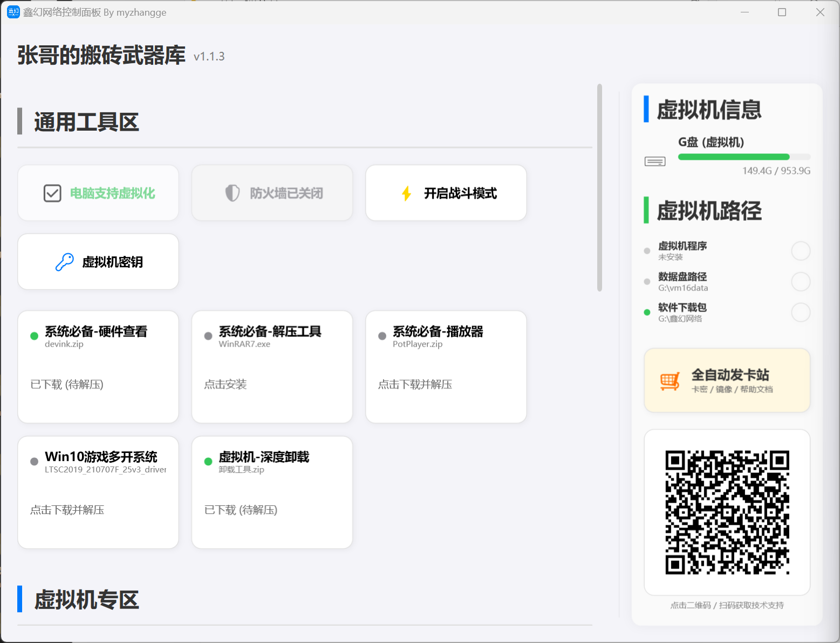The width and height of the screenshot is (840, 643).
Task: Minimize the 鑫幻网络控制面板 window
Action: pos(745,12)
